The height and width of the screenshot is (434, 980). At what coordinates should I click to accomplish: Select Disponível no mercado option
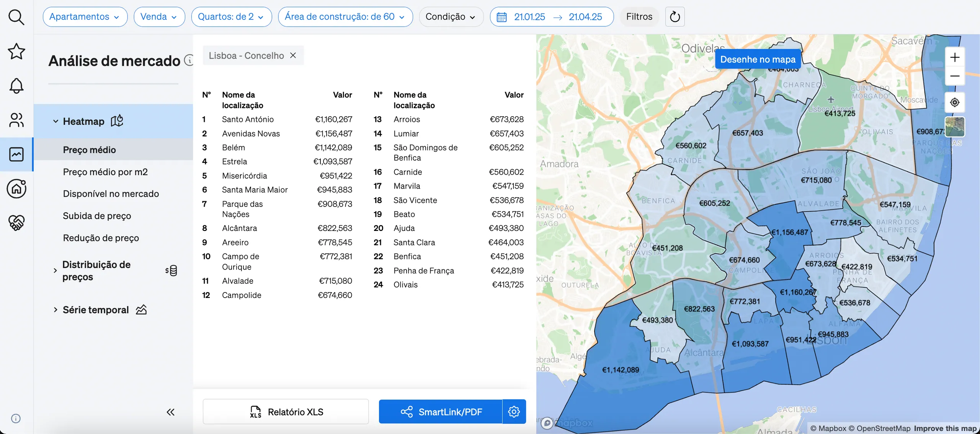(111, 193)
